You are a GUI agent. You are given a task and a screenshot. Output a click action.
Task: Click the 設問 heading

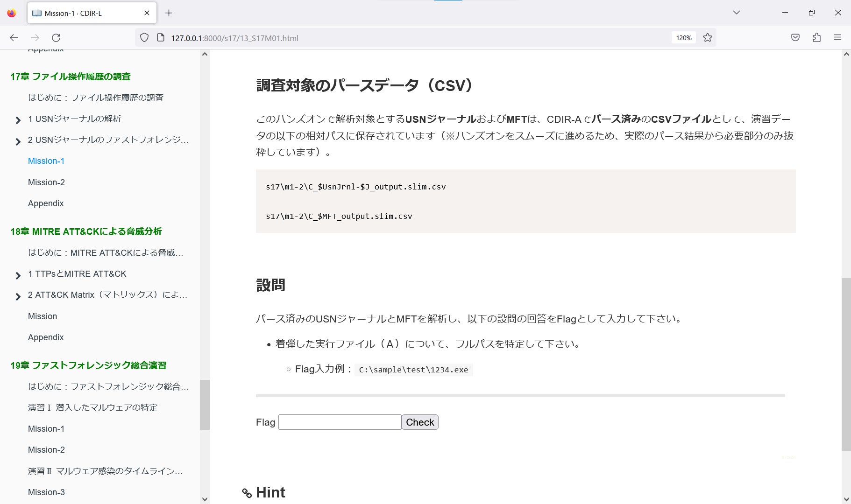(270, 285)
